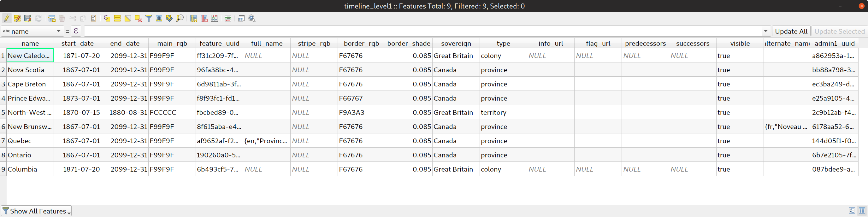Open Select features using expression

tap(107, 19)
